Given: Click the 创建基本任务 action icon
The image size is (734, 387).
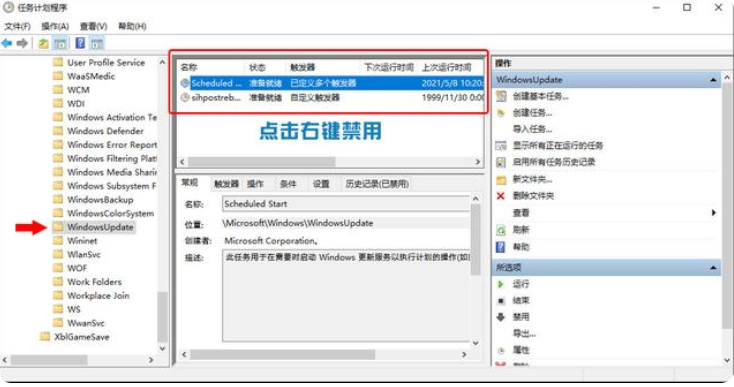Looking at the screenshot, I should tap(501, 96).
